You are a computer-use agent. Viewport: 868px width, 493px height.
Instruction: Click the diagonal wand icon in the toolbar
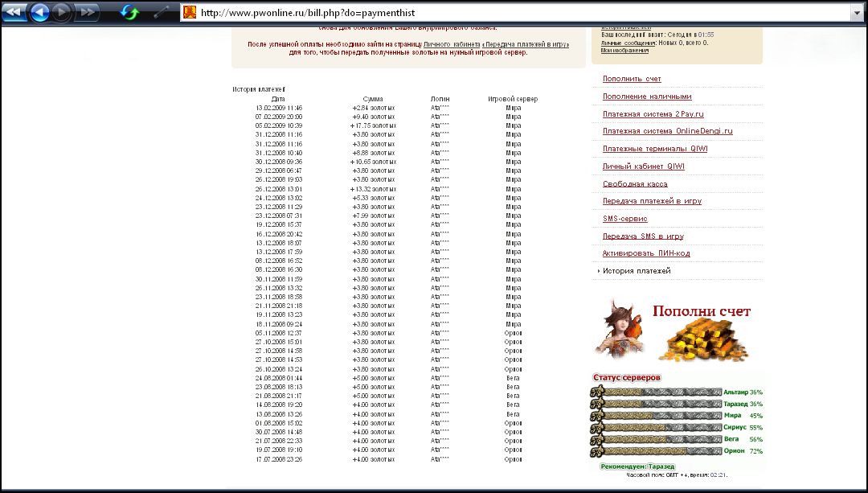[162, 12]
